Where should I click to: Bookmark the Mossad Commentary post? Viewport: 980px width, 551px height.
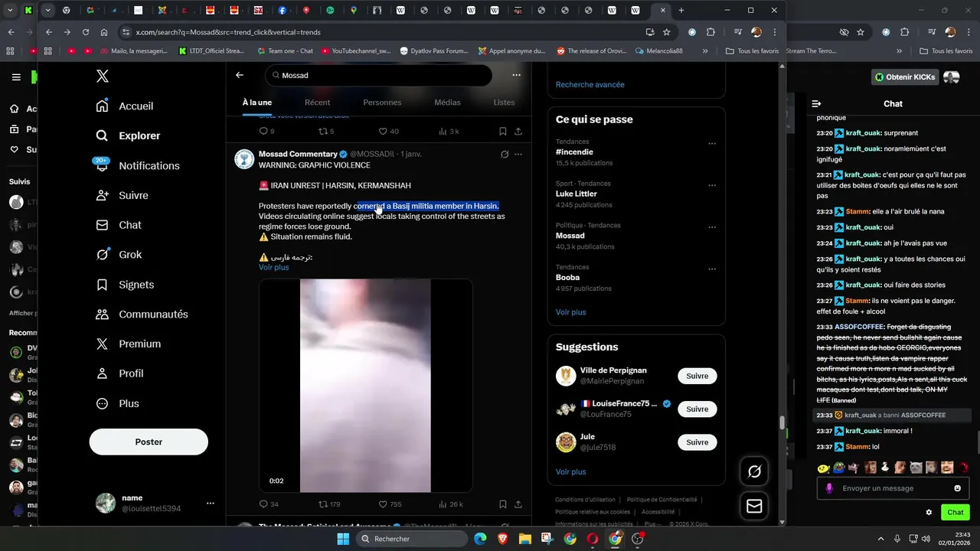(x=503, y=504)
